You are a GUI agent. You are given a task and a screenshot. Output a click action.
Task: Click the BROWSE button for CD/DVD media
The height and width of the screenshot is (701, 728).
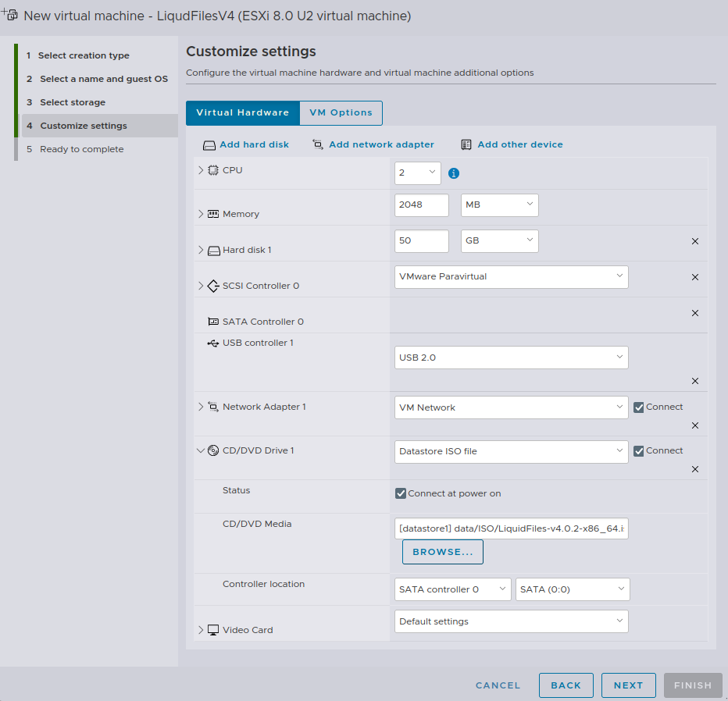tap(442, 551)
